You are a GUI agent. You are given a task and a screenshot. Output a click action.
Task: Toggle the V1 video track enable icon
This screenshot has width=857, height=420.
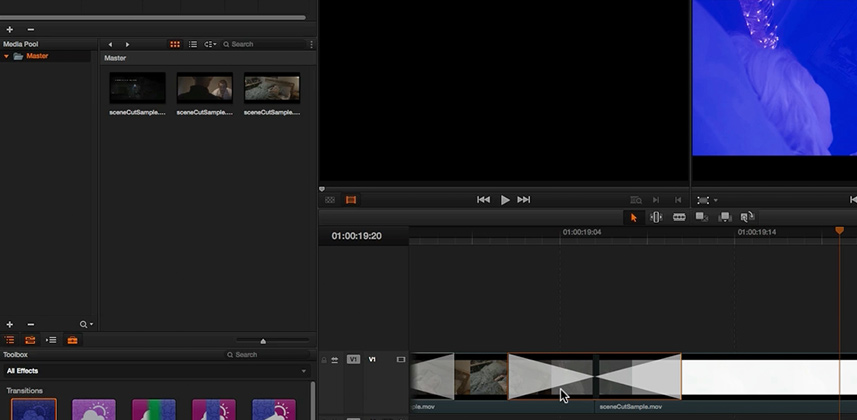pyautogui.click(x=401, y=360)
